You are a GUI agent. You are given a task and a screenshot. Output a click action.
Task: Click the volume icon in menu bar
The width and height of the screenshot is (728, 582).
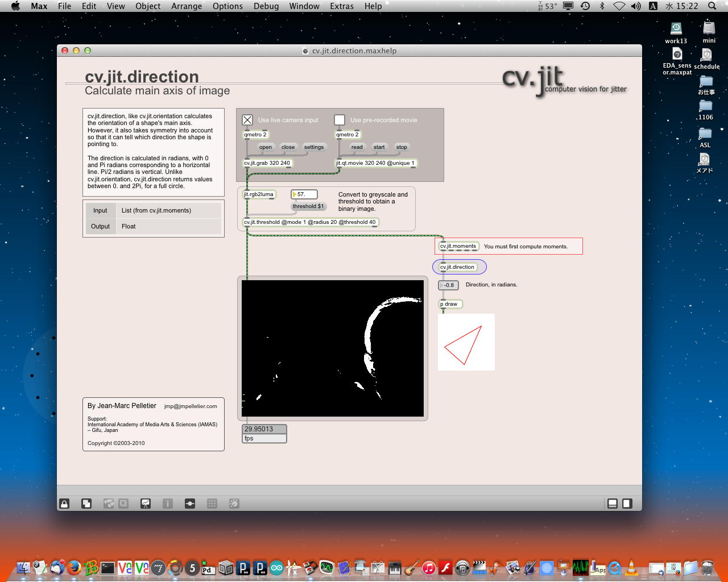pos(636,6)
